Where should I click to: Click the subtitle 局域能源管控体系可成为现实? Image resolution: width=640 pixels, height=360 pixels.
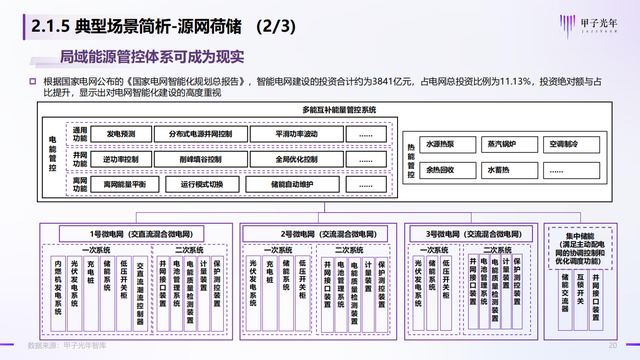point(152,57)
